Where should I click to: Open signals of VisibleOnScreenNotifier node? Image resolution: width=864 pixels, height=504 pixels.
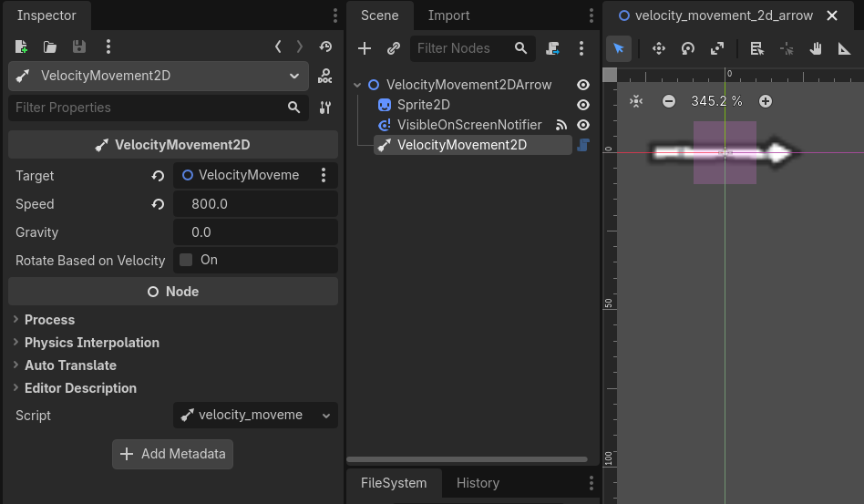coord(561,125)
